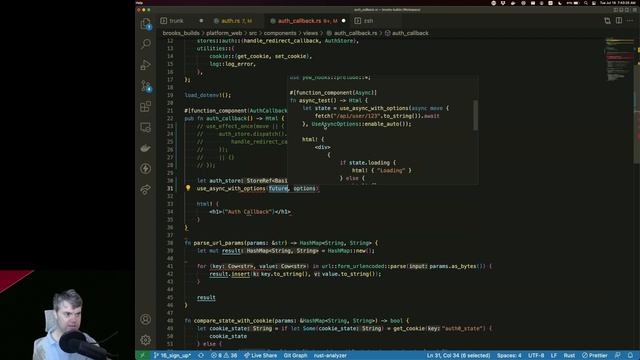Open the Docker whale icon panel
Viewport: 640px width, 360px height.
[146, 148]
